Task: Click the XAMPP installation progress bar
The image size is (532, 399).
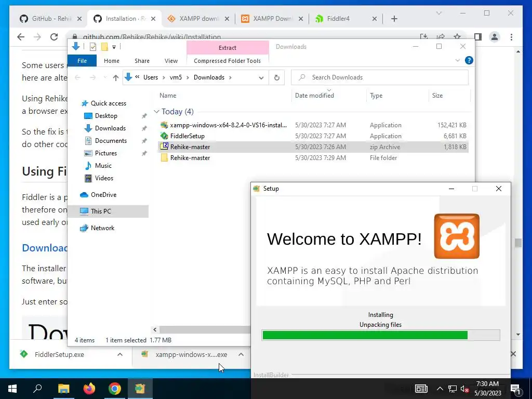Action: 381,335
